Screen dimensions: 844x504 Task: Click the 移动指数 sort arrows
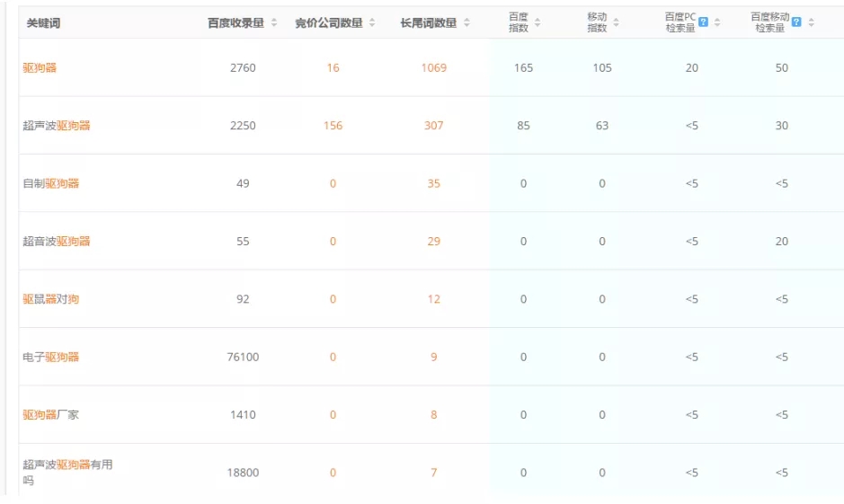click(616, 23)
